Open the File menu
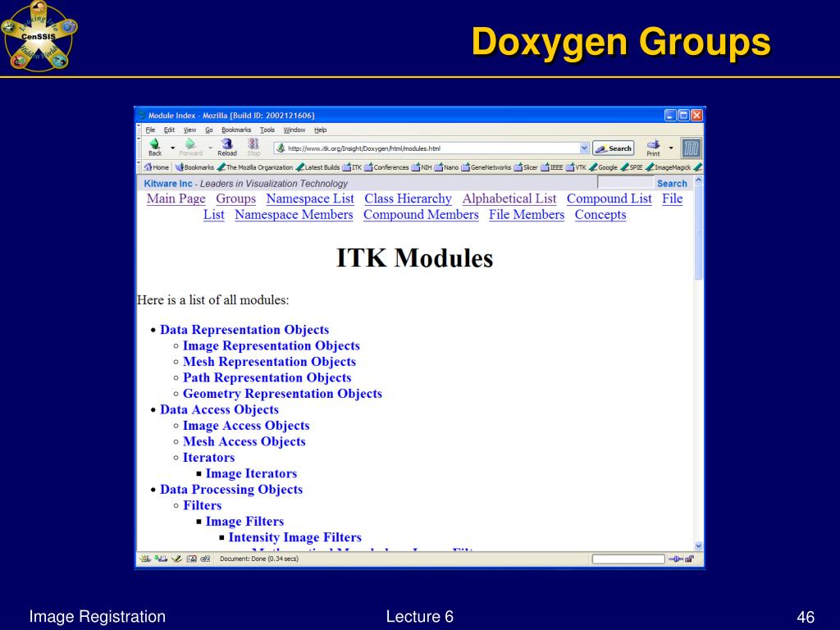The width and height of the screenshot is (840, 630). [150, 130]
